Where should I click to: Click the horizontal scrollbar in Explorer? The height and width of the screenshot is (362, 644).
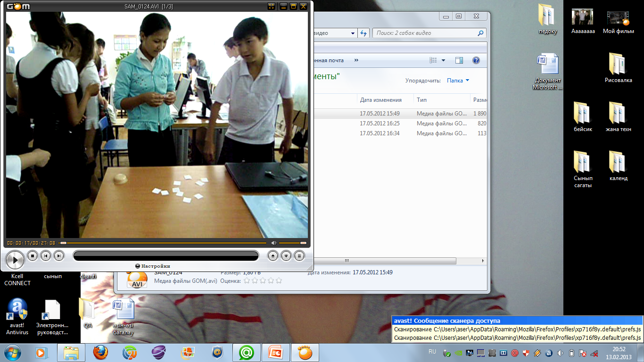tap(384, 261)
